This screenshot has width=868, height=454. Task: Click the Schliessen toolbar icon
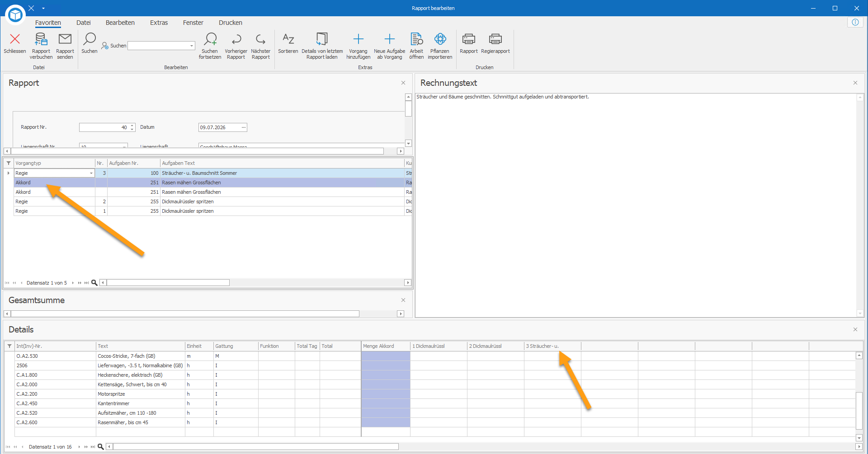pos(15,39)
